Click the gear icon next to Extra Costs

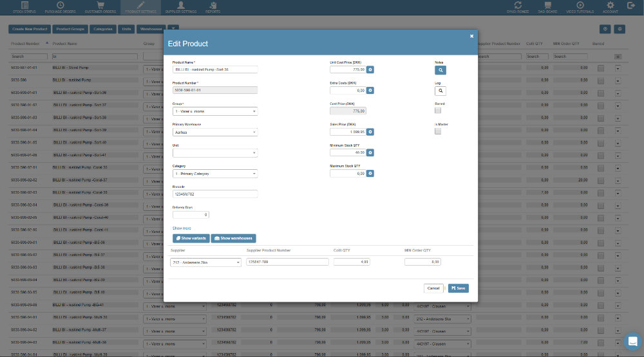370,90
